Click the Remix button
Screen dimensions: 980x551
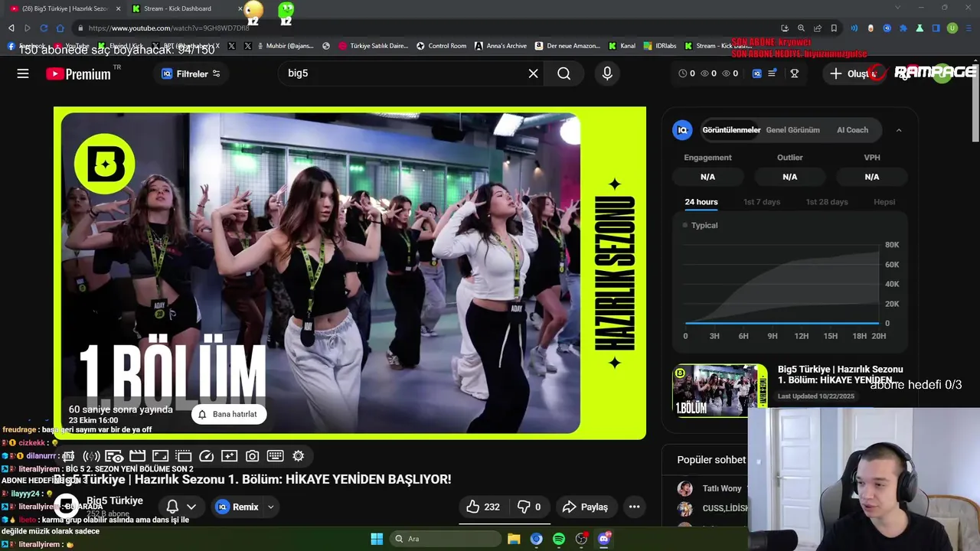[x=238, y=507]
